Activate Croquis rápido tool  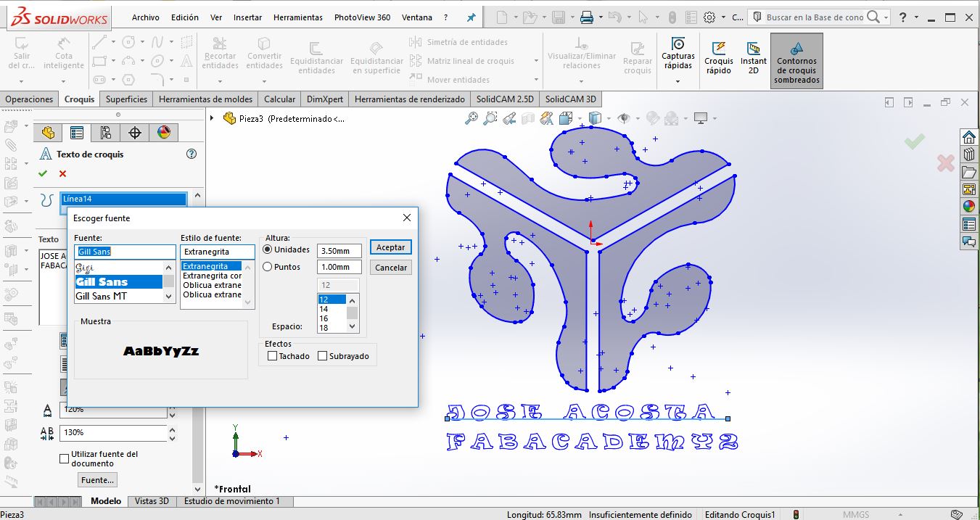click(719, 58)
